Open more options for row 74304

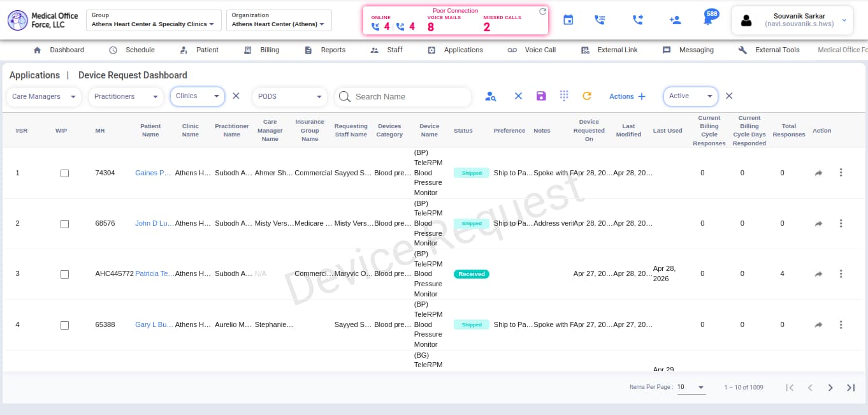click(x=841, y=173)
